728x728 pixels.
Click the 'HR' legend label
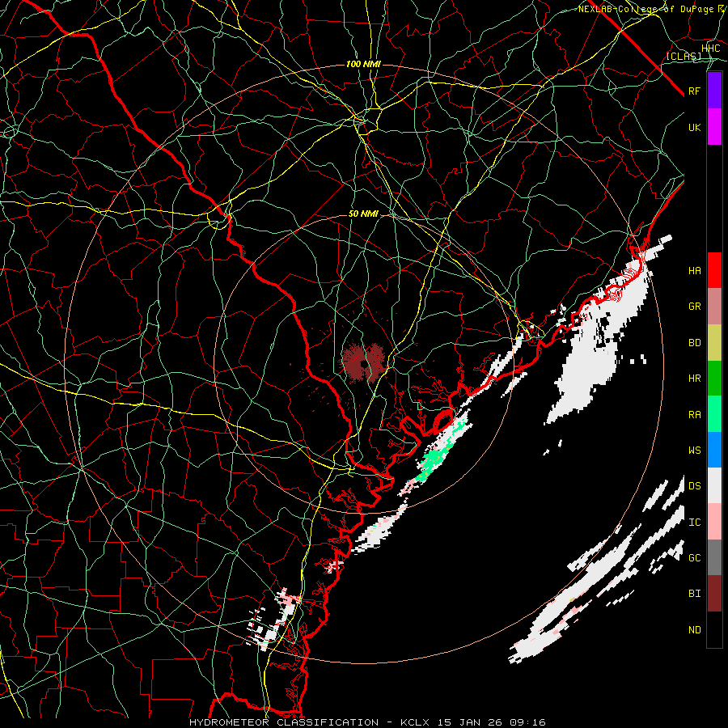(x=694, y=379)
